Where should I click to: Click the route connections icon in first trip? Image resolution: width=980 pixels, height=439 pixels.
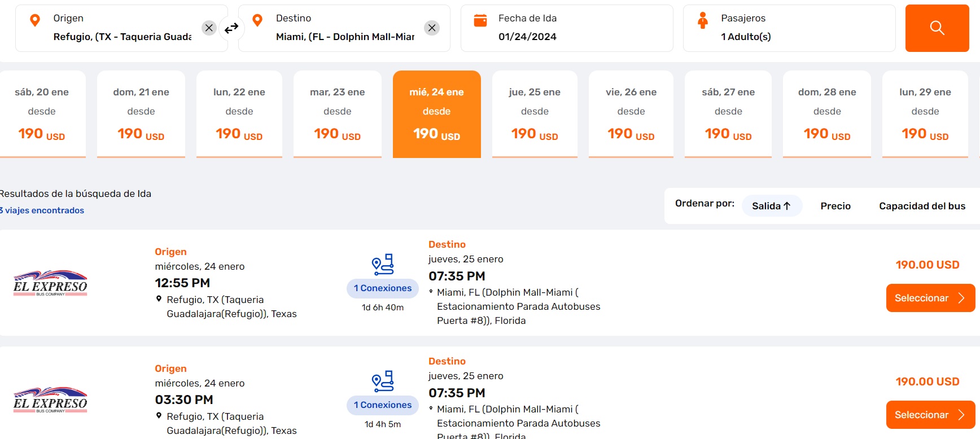383,264
